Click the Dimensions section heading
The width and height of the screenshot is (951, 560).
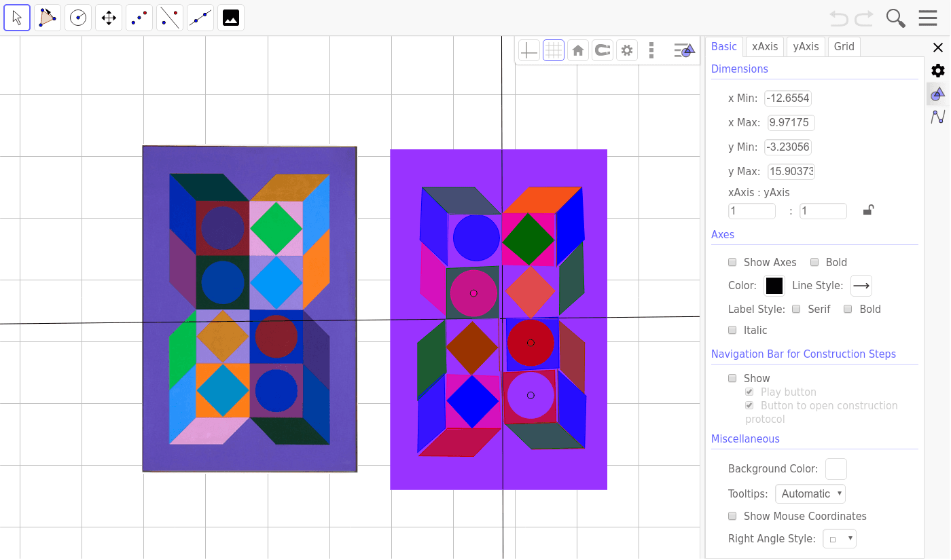[x=740, y=69]
